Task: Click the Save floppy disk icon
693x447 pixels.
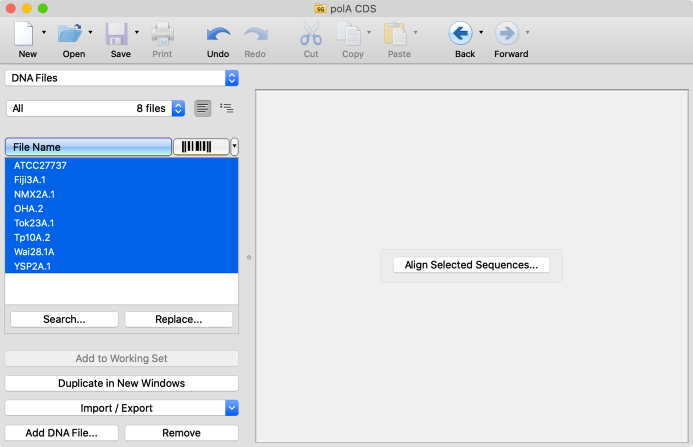Action: 117,34
